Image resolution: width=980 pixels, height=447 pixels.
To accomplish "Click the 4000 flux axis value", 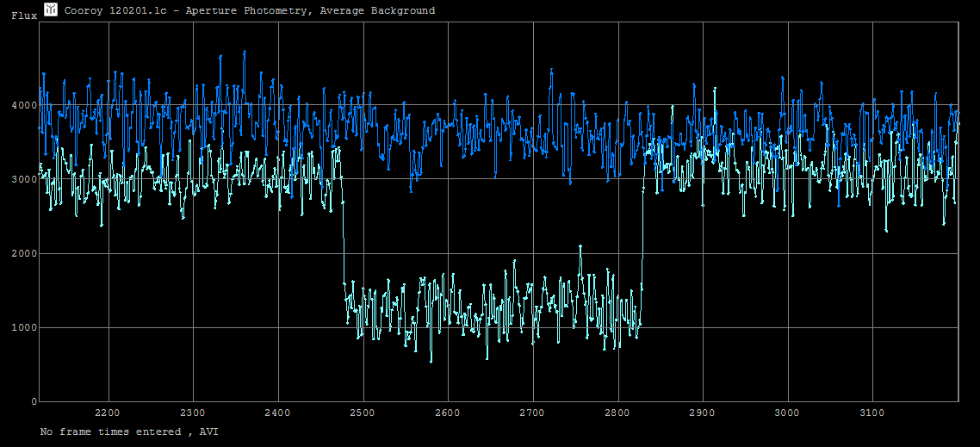I will point(26,105).
